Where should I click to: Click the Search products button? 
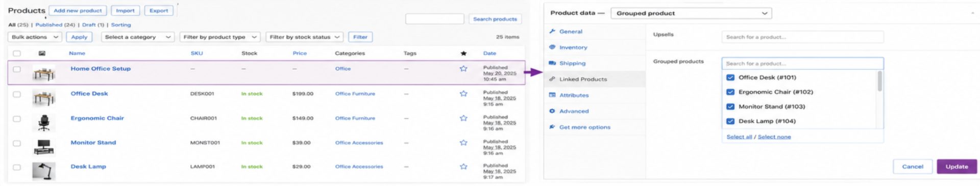click(x=495, y=19)
